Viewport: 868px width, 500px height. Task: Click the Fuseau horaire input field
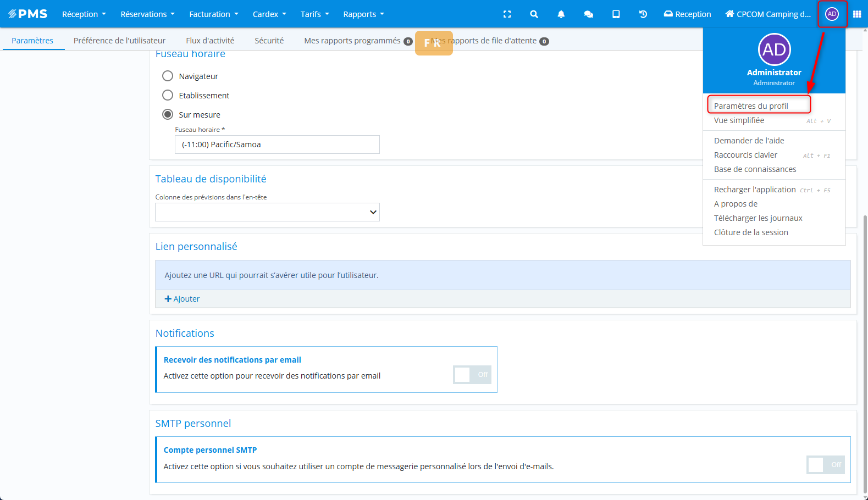pos(277,145)
